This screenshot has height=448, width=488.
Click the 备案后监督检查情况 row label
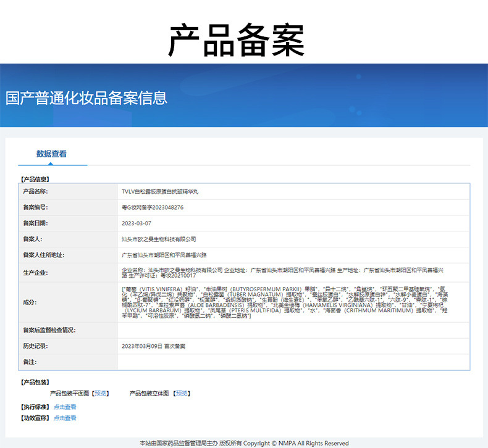coord(49,330)
